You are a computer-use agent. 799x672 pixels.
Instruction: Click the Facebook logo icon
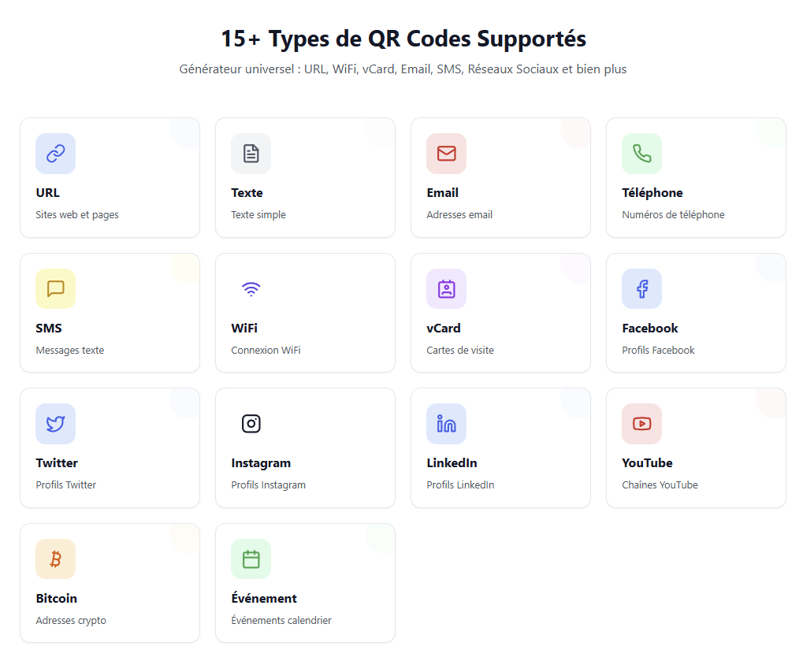(x=641, y=288)
